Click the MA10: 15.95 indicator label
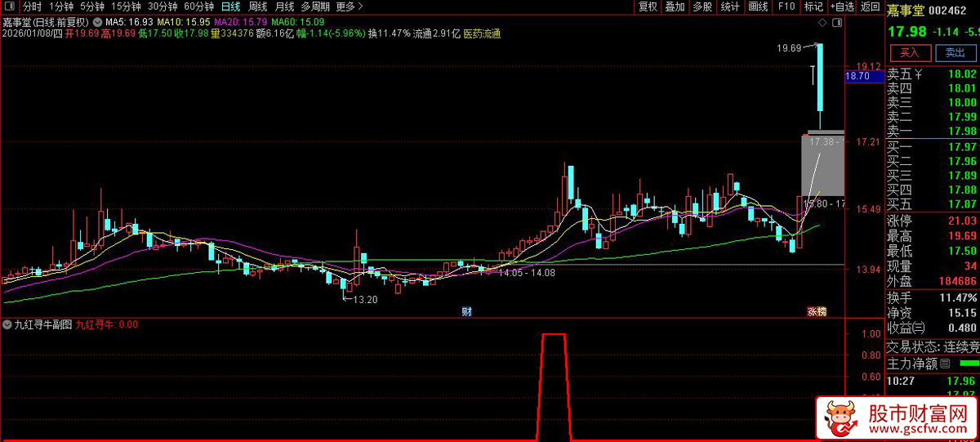Image resolution: width=980 pixels, height=442 pixels. (x=183, y=22)
